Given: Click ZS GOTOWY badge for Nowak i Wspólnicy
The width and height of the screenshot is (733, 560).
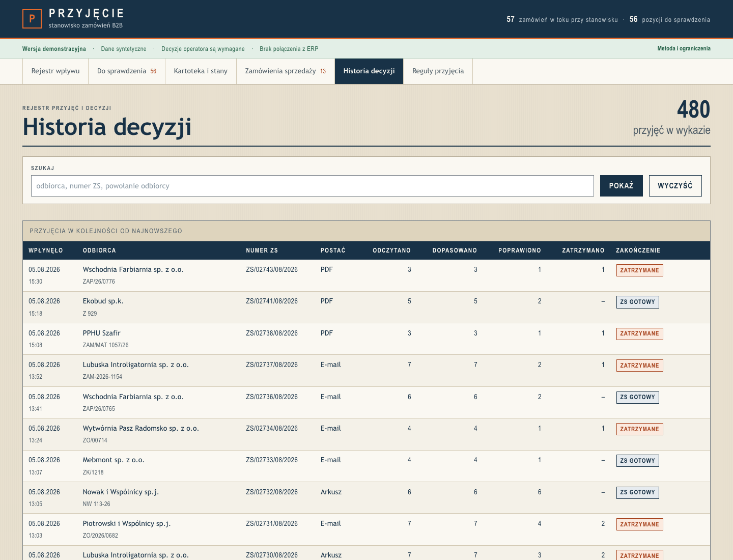Looking at the screenshot, I should pyautogui.click(x=637, y=492).
